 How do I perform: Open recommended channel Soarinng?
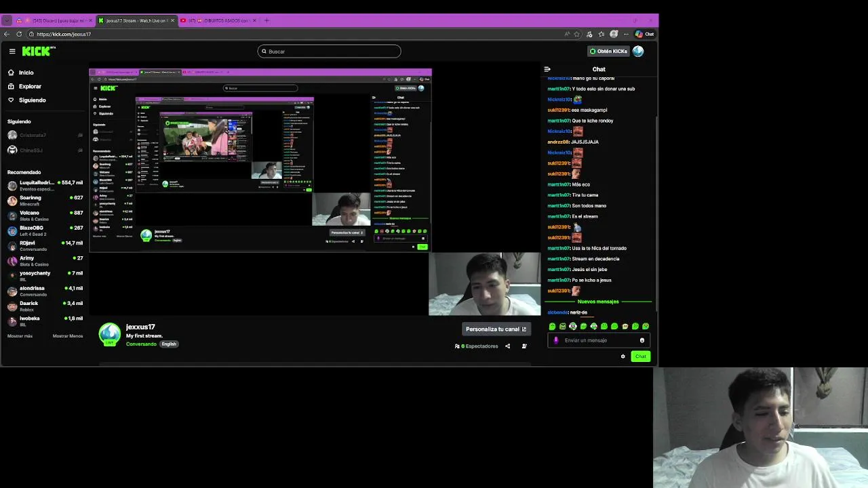45,201
